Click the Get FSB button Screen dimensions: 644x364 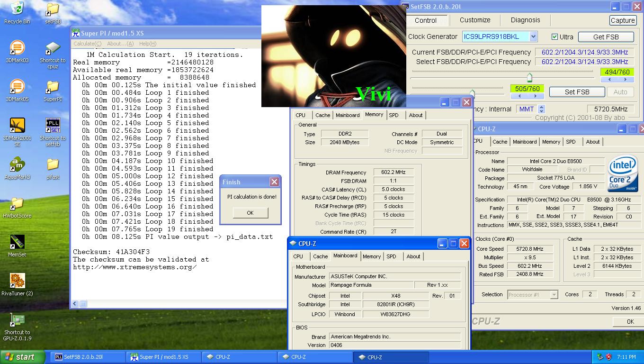pos(606,36)
